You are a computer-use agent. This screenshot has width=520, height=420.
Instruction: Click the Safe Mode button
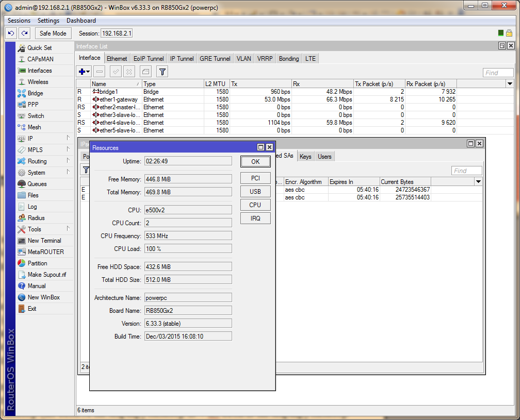pyautogui.click(x=53, y=33)
